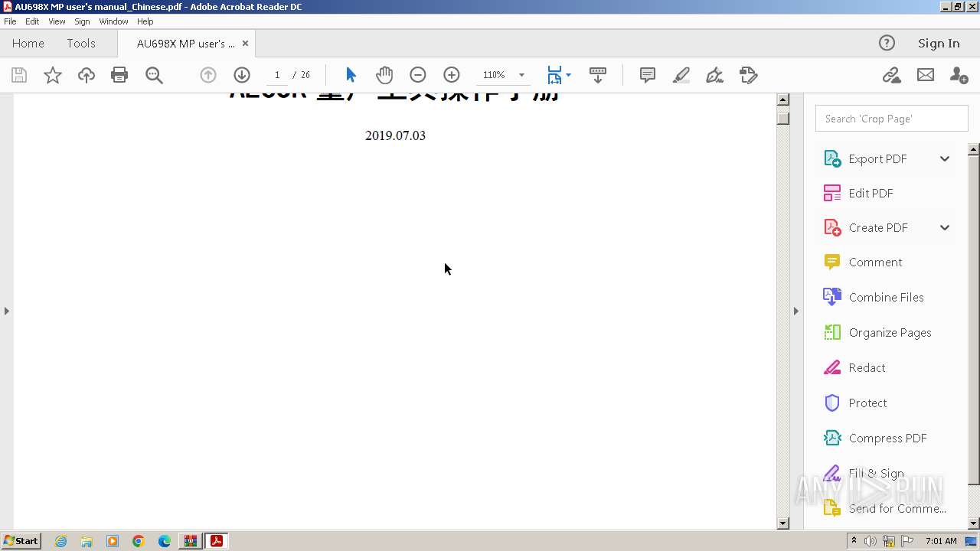Screen dimensions: 980x551
Task: Open the Help question mark icon
Action: (887, 43)
